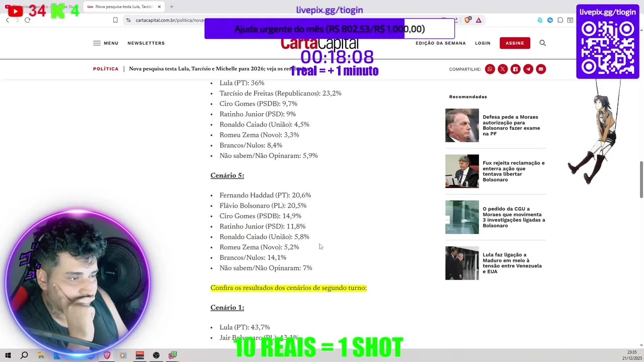Open the Brave Rewards triangle icon
The image size is (644, 362).
(478, 20)
